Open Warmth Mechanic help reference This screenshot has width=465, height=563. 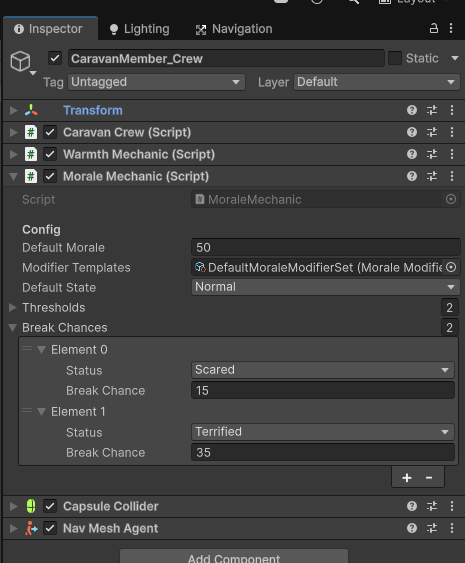tap(412, 154)
